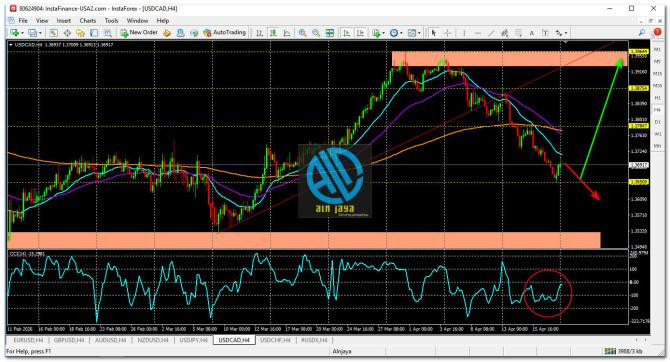Expand the Periods clock dropdown arrow

coord(401,33)
